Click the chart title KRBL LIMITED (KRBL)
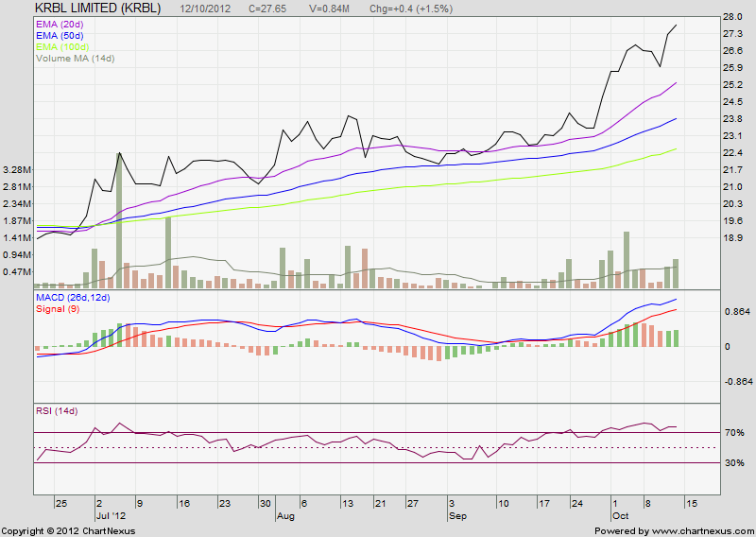Screen dimensions: 756x537 pos(98,9)
